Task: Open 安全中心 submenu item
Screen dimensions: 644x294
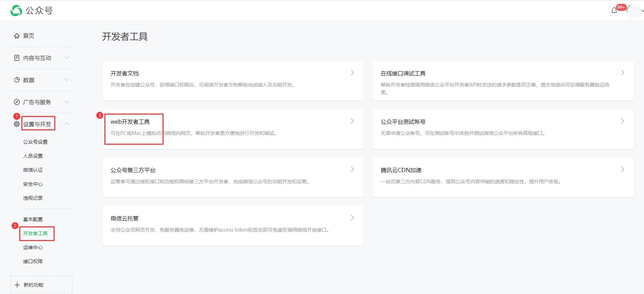Action: point(33,184)
